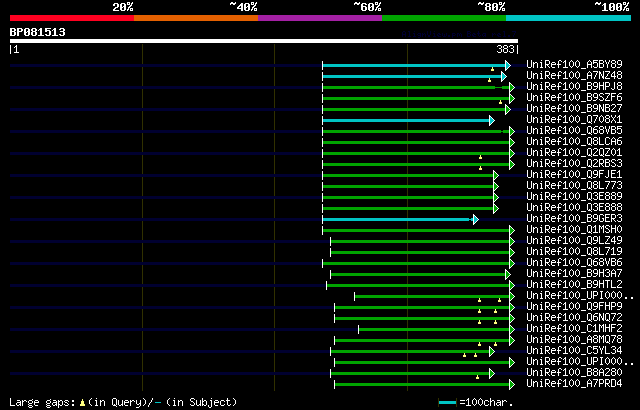Click the 20% legend label
The height and width of the screenshot is (410, 640).
pyautogui.click(x=123, y=7)
